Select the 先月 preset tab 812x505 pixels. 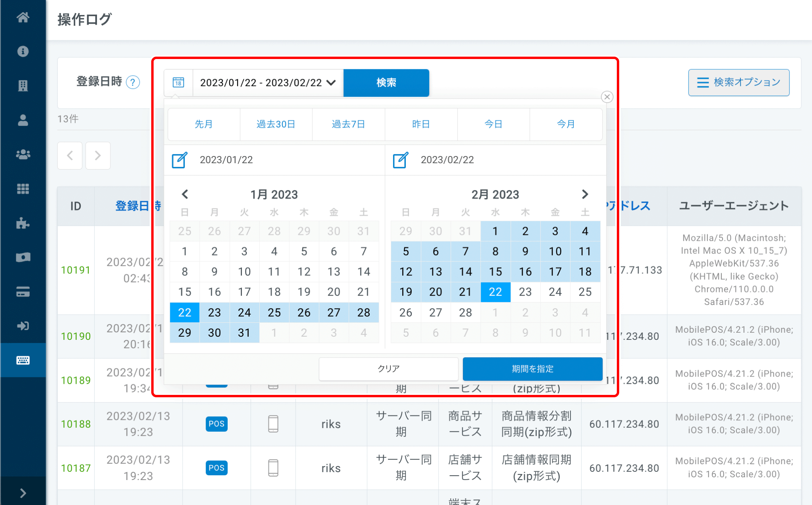(203, 124)
